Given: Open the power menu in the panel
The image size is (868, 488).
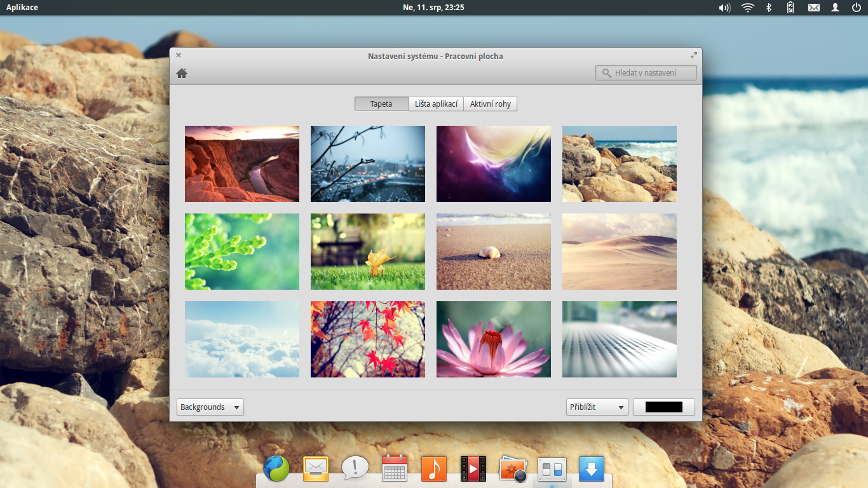Looking at the screenshot, I should [857, 8].
